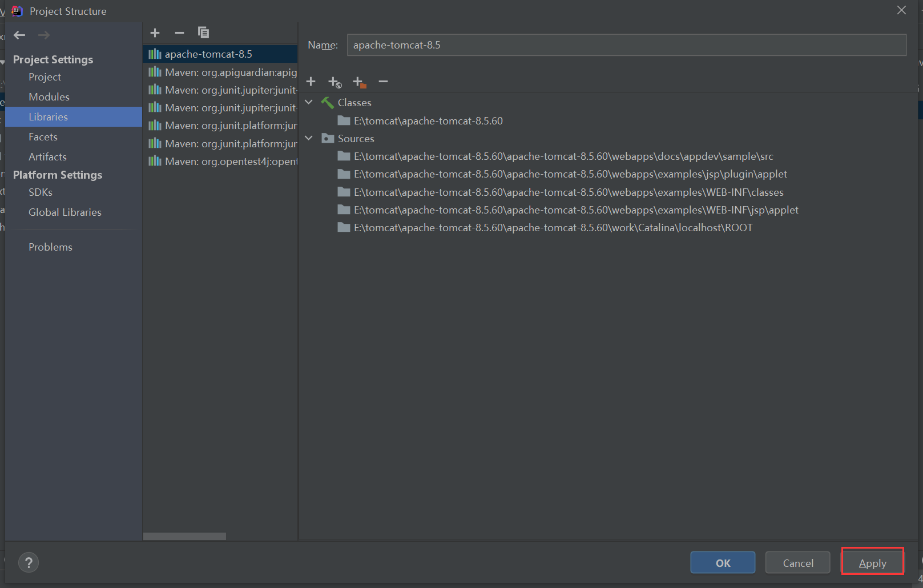
Task: Click the back navigation arrow
Action: tap(19, 35)
